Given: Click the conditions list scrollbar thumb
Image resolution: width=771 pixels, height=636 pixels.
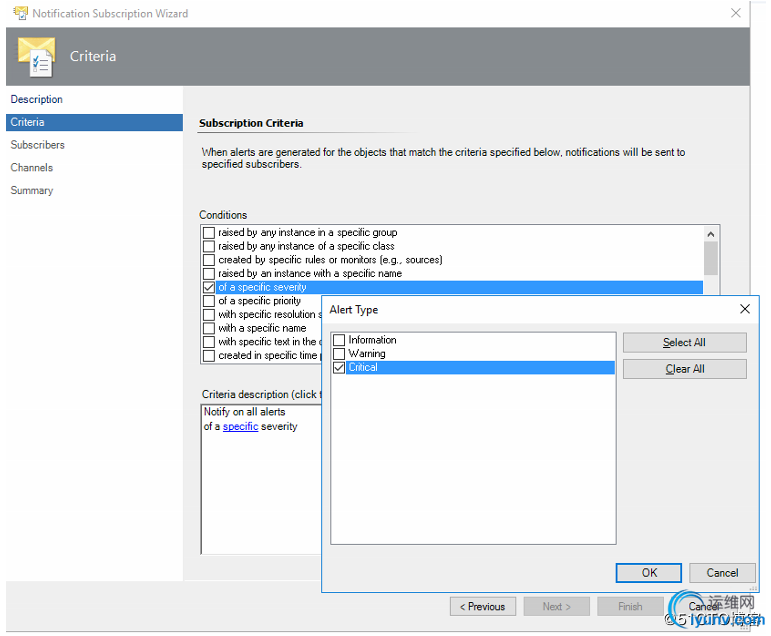Looking at the screenshot, I should pyautogui.click(x=711, y=258).
